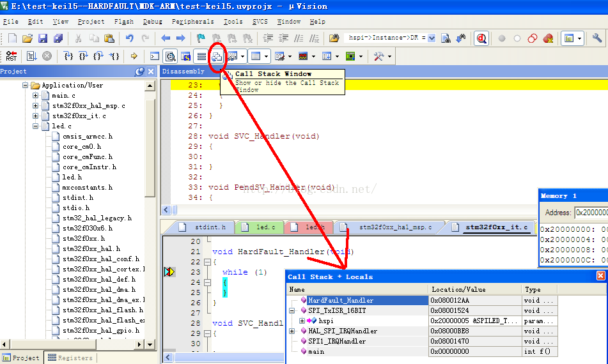Collapse the Application/User folder node
The height and width of the screenshot is (364, 608).
tap(25, 85)
